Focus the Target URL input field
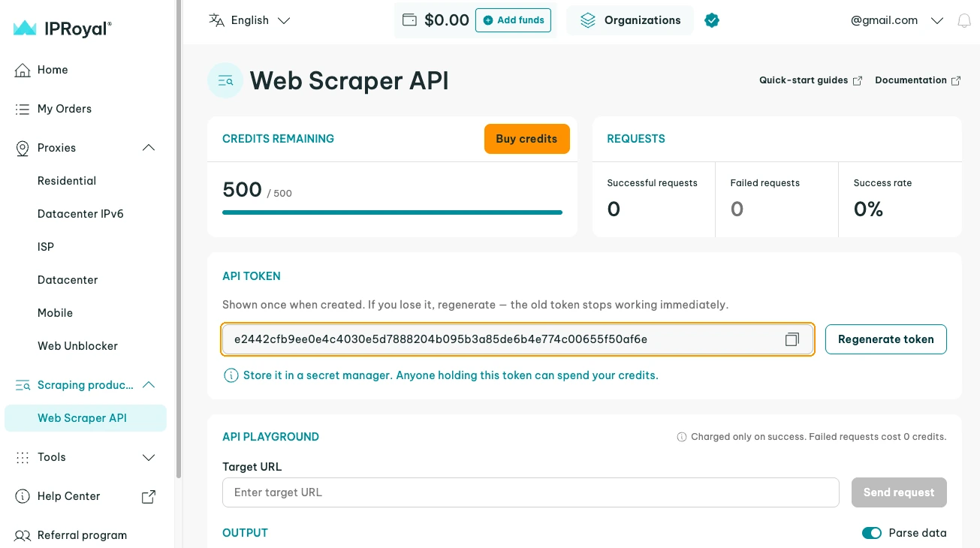Screen dimensions: 980x548 pyautogui.click(x=530, y=492)
